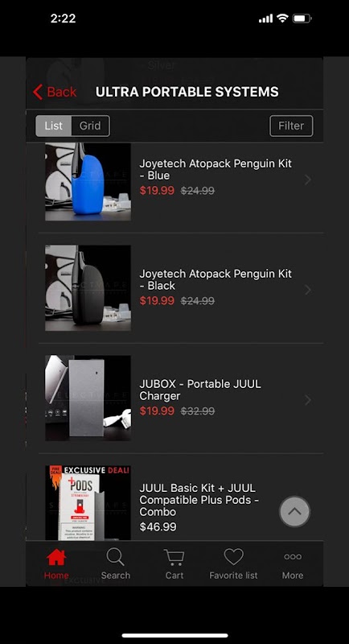Screen dimensions: 349x644
Task: Open Favorite list heart icon
Action: click(x=233, y=557)
